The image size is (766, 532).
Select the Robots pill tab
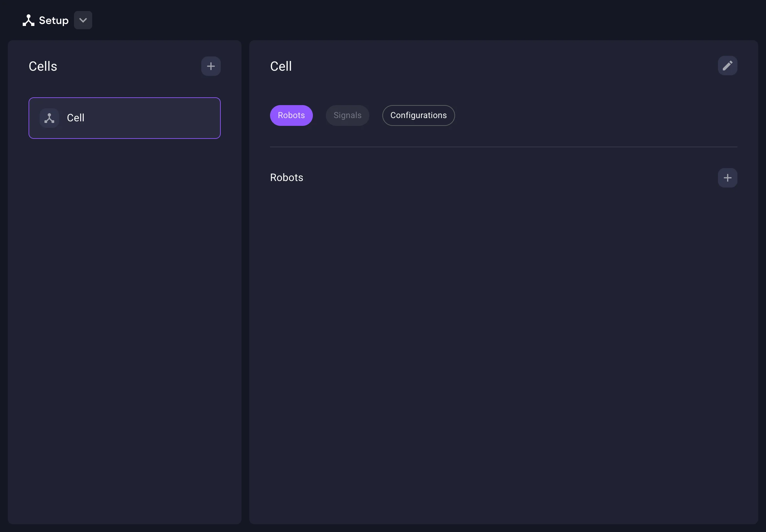[291, 115]
